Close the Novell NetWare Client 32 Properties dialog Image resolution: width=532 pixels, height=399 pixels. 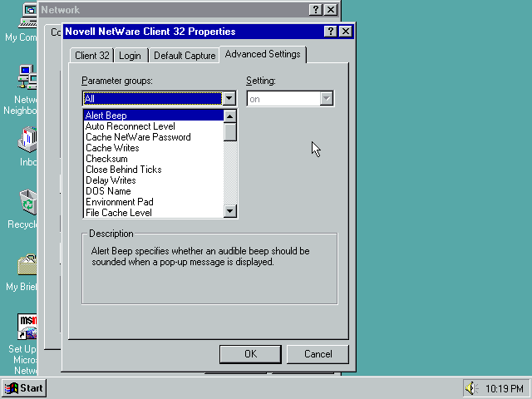[346, 32]
